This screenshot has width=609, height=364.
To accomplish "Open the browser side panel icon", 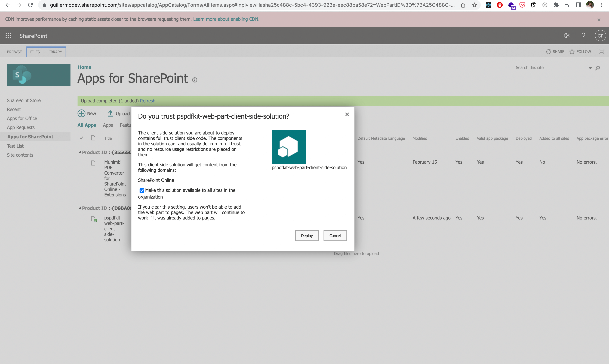I will coord(579,5).
